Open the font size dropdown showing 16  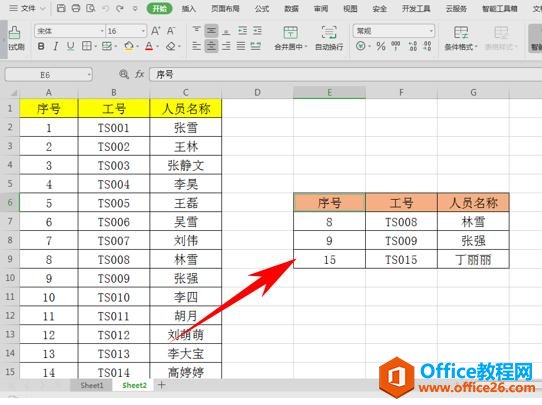pyautogui.click(x=143, y=31)
